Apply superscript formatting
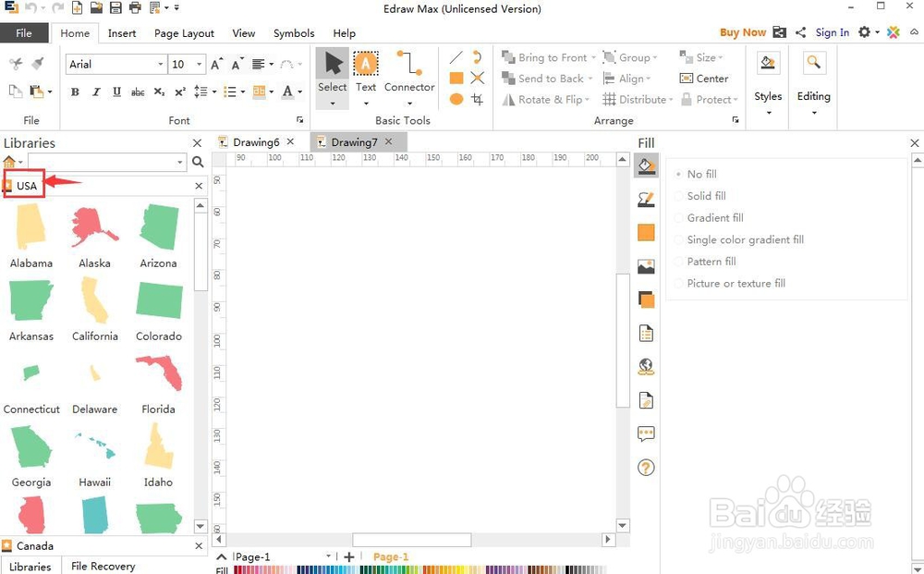This screenshot has height=574, width=924. click(x=180, y=92)
